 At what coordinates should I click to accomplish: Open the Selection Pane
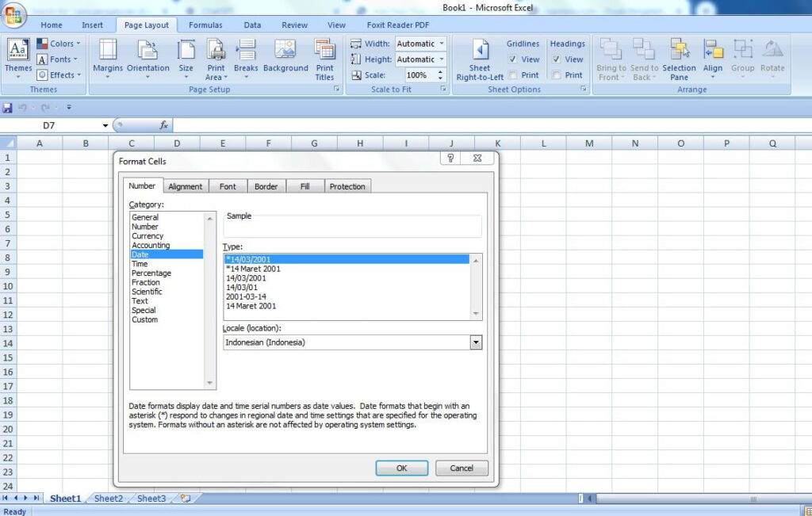[679, 59]
